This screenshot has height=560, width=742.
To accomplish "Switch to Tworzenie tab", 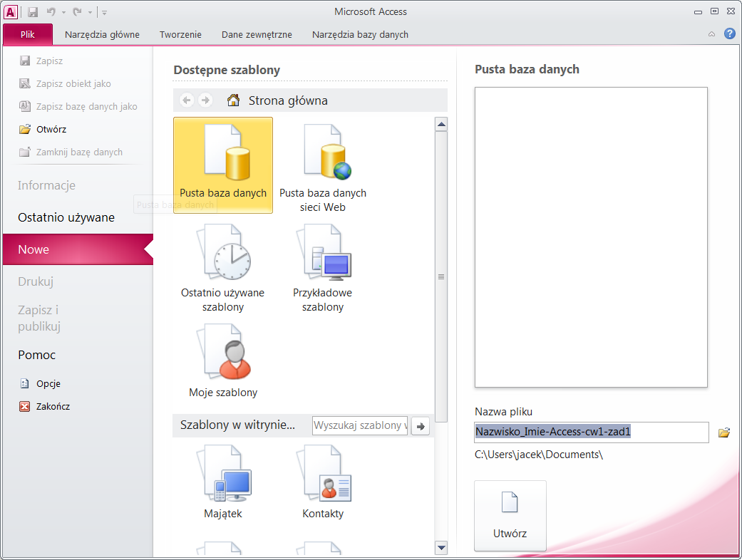I will [180, 34].
